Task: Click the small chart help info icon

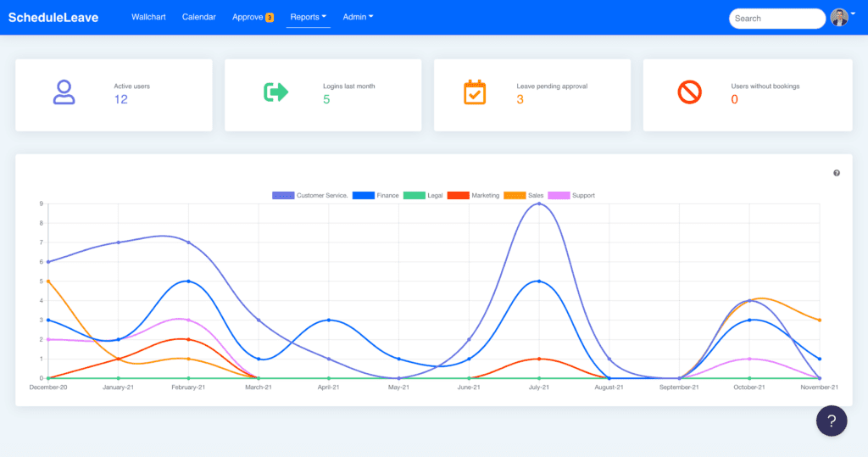Action: coord(837,173)
